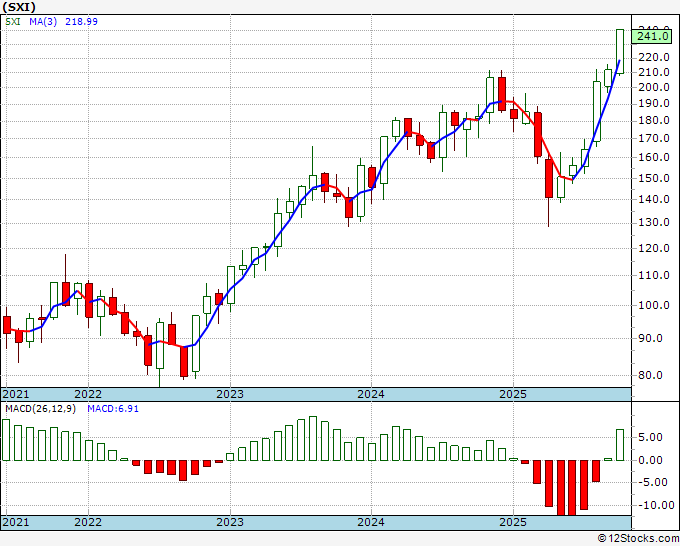
Task: Click 2024 on the price chart timeline
Action: 371,394
